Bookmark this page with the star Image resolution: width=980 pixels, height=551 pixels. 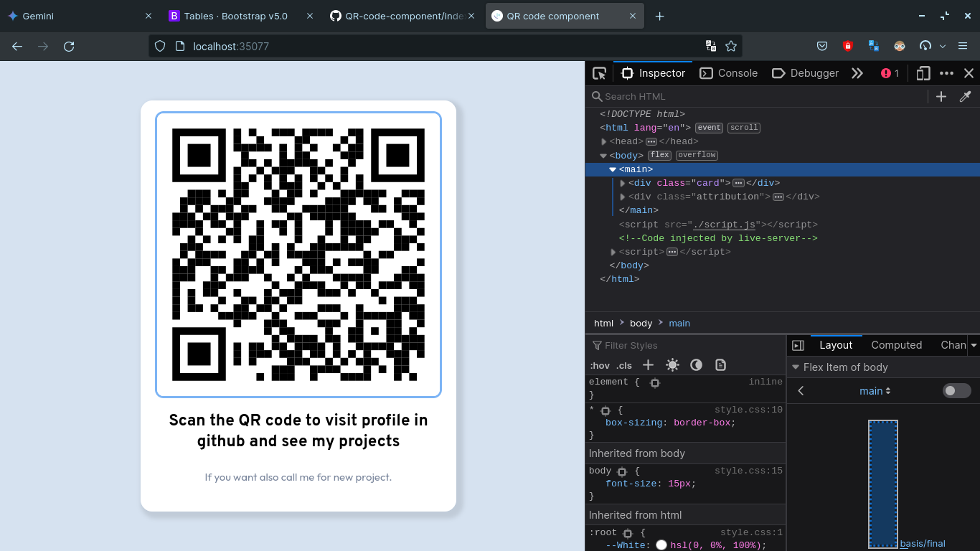click(x=731, y=46)
